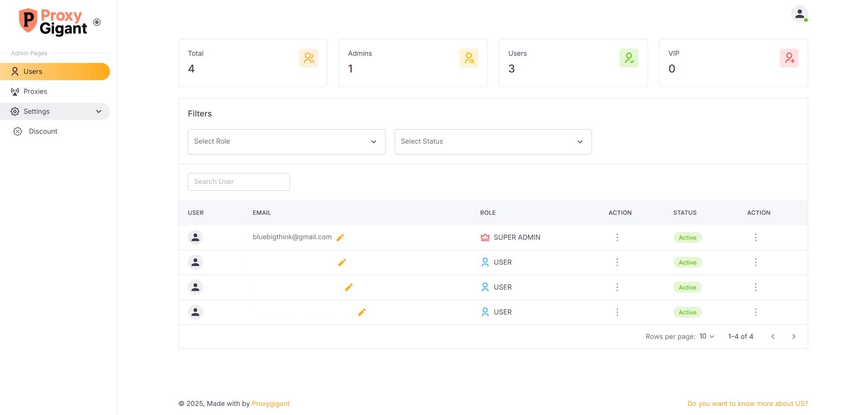Click the Users card green icon

(x=629, y=58)
